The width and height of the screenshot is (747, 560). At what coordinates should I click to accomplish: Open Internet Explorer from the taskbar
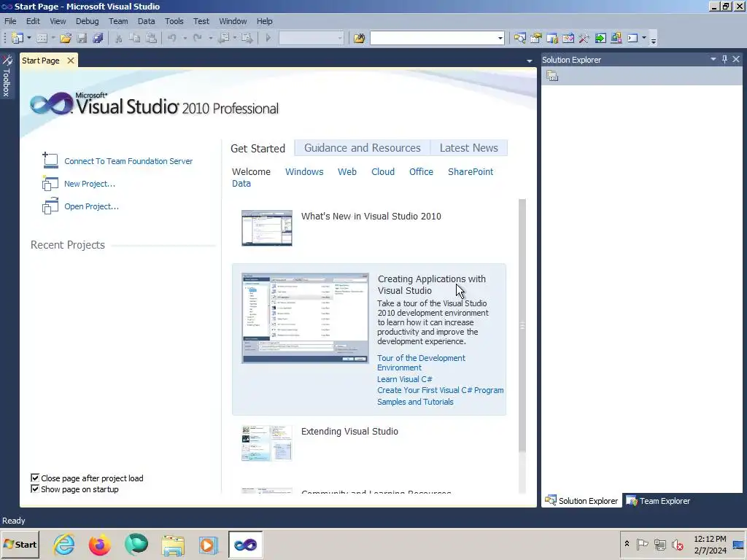click(x=64, y=545)
